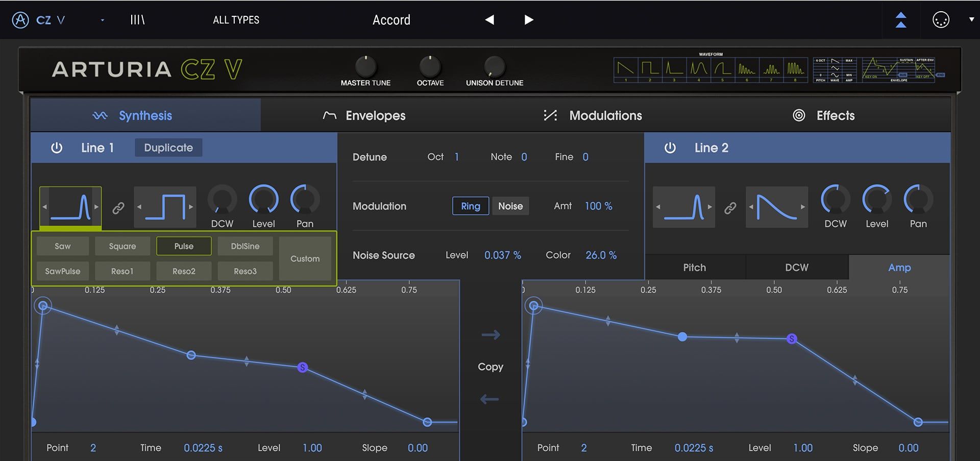The image size is (980, 461).
Task: Open the Amp envelope tab
Action: pyautogui.click(x=899, y=268)
